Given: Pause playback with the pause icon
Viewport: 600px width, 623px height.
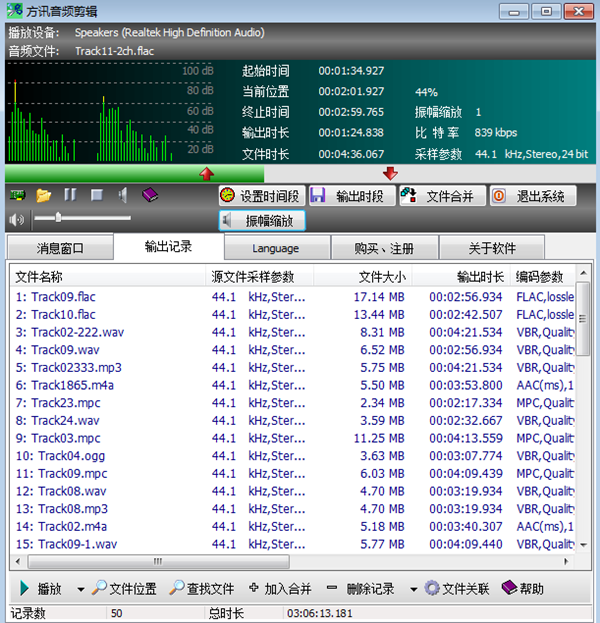Looking at the screenshot, I should coord(70,195).
